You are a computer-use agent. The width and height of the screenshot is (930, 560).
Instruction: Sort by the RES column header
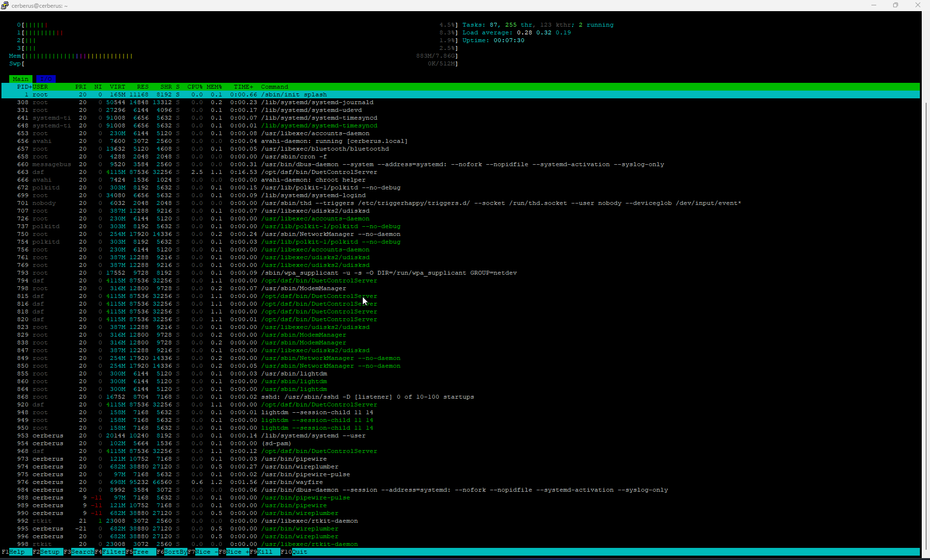click(143, 87)
